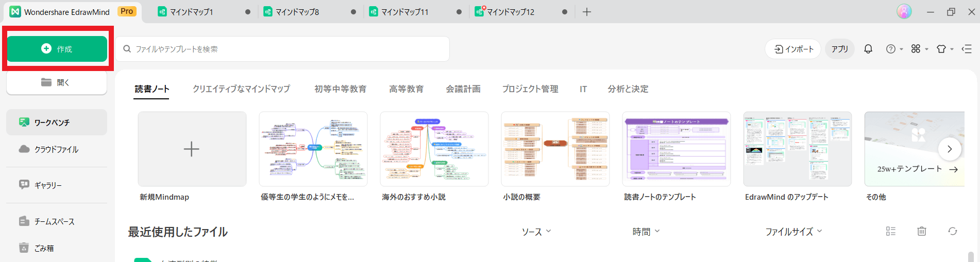The image size is (980, 262).
Task: Switch to IT template tab
Action: pos(583,89)
